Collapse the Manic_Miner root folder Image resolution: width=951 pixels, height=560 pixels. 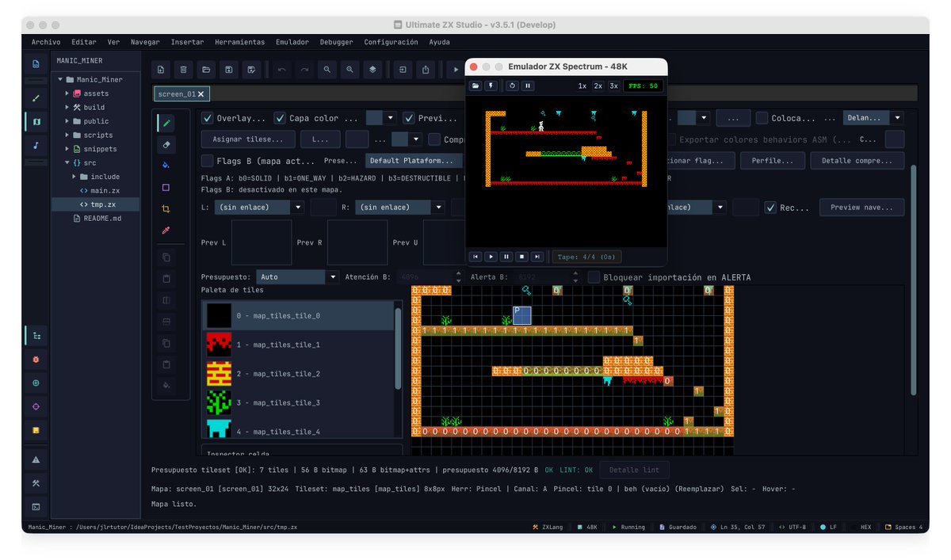(60, 79)
